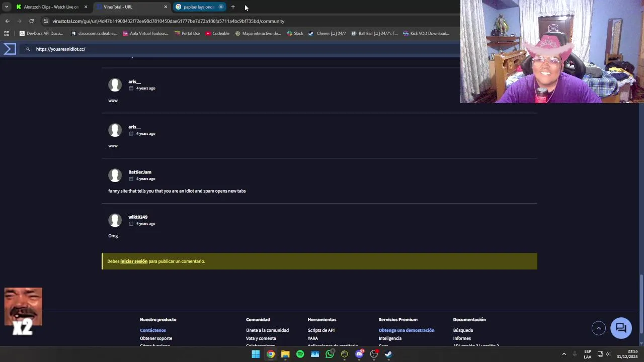Click the ESP LAA language indicator
The height and width of the screenshot is (362, 644).
[588, 354]
